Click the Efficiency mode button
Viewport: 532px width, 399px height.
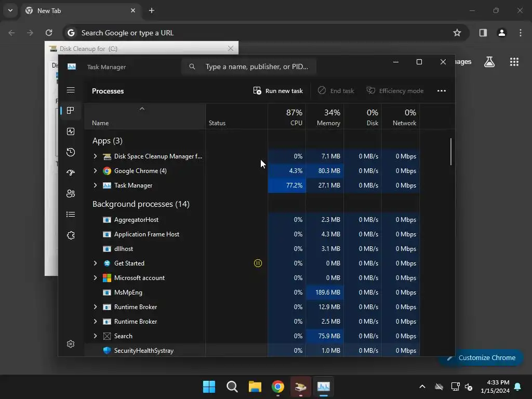[x=395, y=90]
